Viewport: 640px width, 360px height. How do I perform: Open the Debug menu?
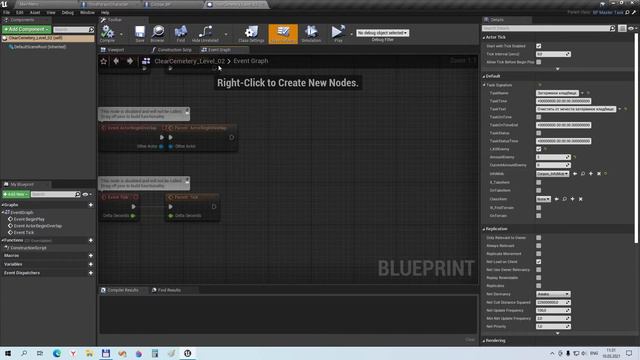68,13
